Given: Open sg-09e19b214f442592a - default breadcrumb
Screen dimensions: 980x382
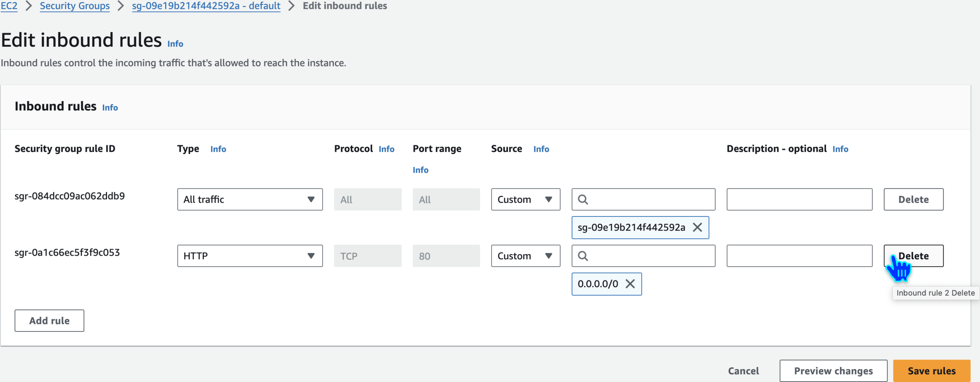Looking at the screenshot, I should (x=206, y=6).
